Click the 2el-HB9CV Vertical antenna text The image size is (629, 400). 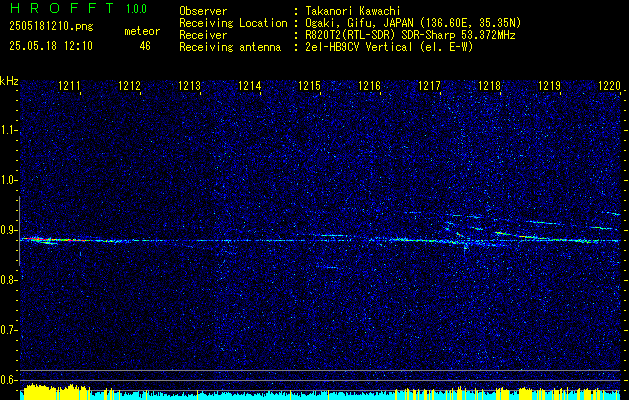[358, 47]
